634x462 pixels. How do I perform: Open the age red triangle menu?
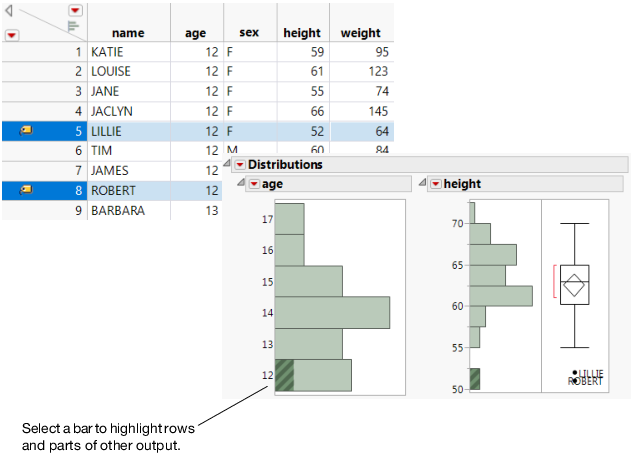[x=254, y=184]
